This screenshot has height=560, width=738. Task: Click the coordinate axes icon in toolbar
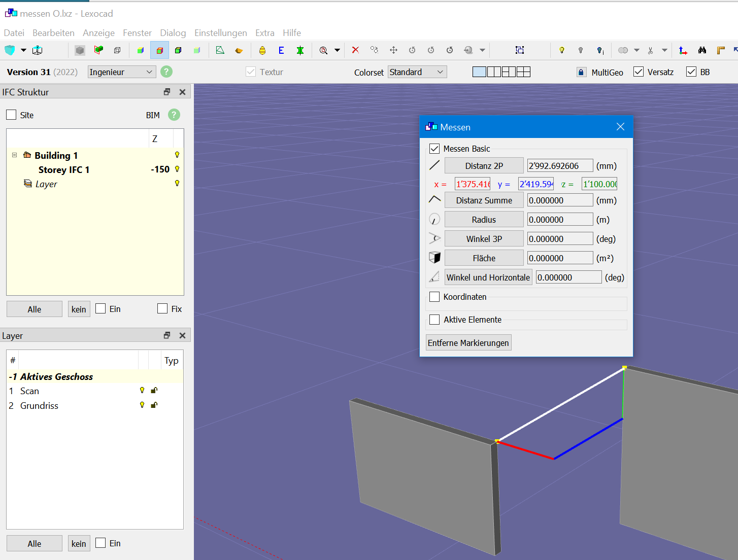(683, 50)
